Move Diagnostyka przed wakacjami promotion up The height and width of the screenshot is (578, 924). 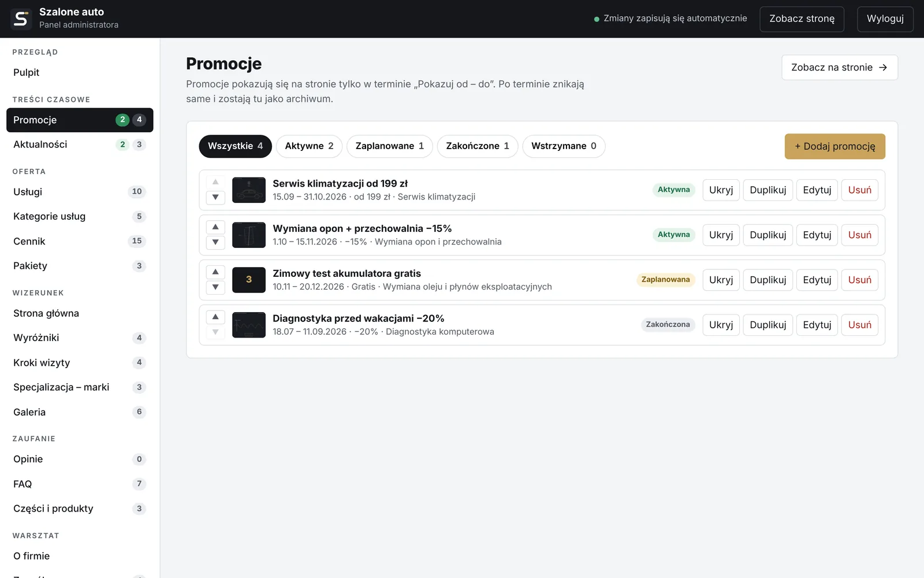click(x=215, y=317)
